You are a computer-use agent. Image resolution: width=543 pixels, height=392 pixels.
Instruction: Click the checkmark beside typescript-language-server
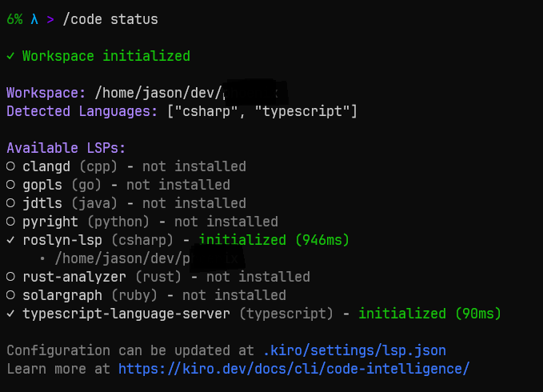[10, 314]
